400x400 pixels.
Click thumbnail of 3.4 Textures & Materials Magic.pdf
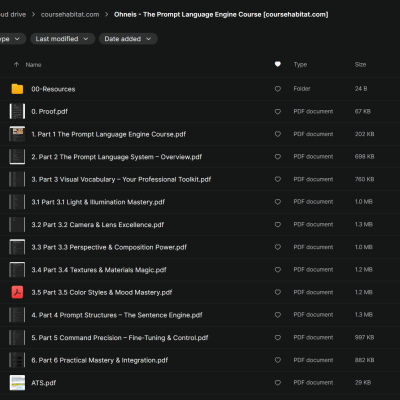pyautogui.click(x=17, y=270)
